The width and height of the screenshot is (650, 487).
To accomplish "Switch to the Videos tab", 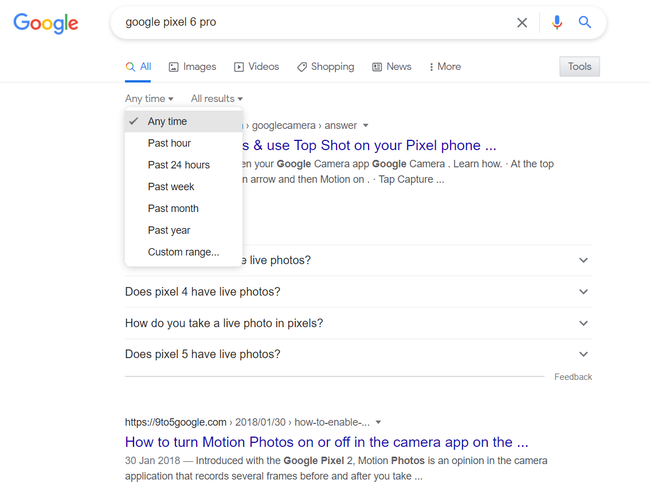I will [x=257, y=67].
